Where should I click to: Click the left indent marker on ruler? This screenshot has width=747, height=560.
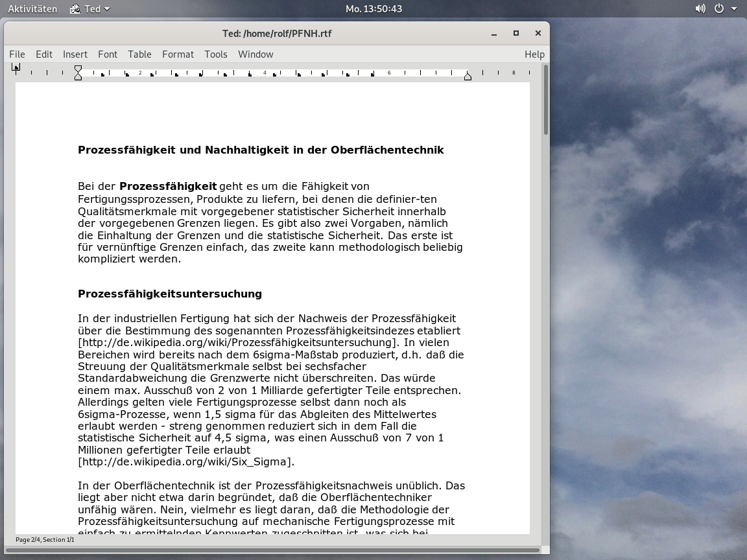click(x=78, y=77)
